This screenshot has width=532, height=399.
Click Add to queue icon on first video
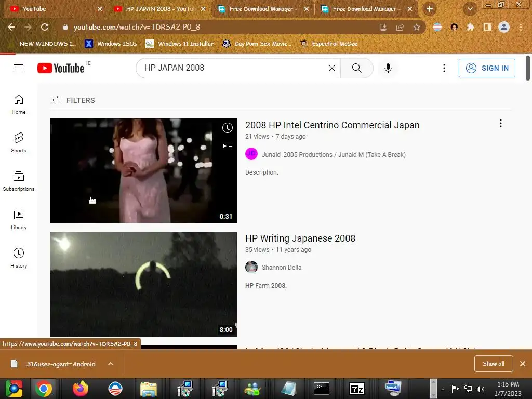point(228,145)
